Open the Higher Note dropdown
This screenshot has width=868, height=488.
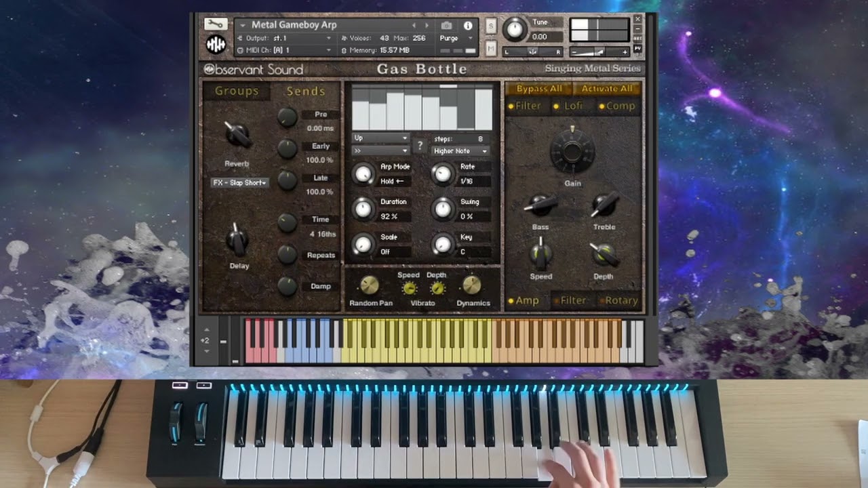pos(460,151)
